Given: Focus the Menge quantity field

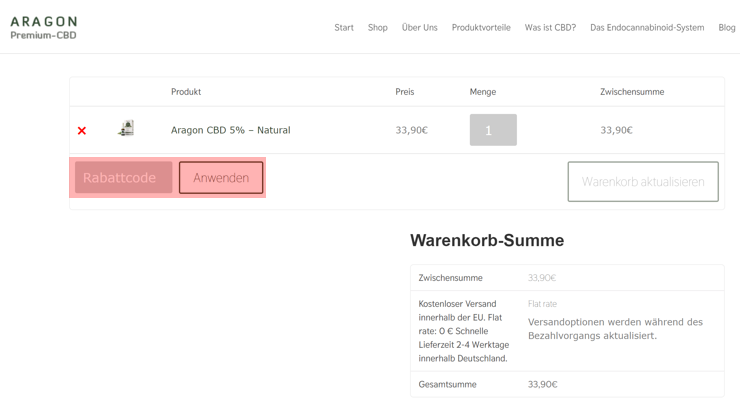Looking at the screenshot, I should pyautogui.click(x=493, y=130).
